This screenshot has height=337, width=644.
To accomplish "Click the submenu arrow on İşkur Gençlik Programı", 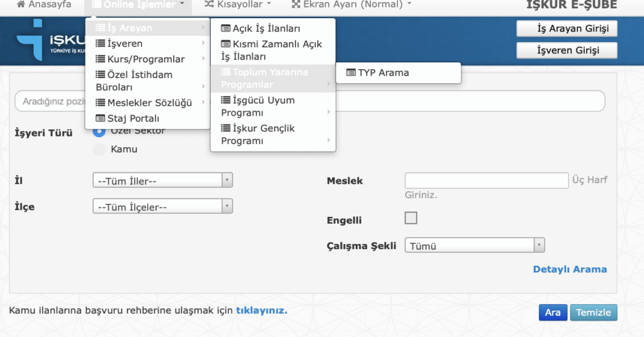I will click(328, 140).
